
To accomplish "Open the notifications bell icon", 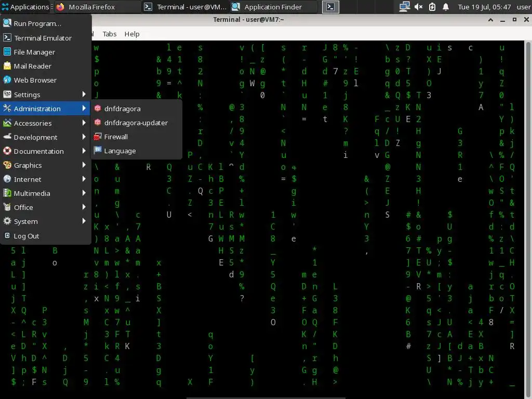I will (x=445, y=7).
